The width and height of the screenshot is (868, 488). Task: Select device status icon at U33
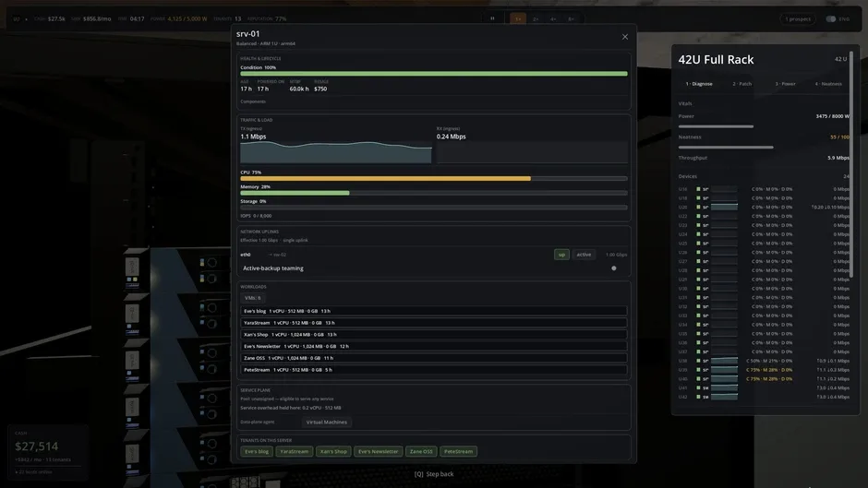(698, 315)
